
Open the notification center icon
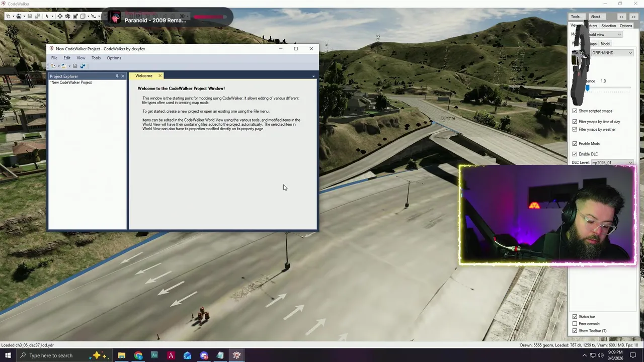[x=633, y=355]
